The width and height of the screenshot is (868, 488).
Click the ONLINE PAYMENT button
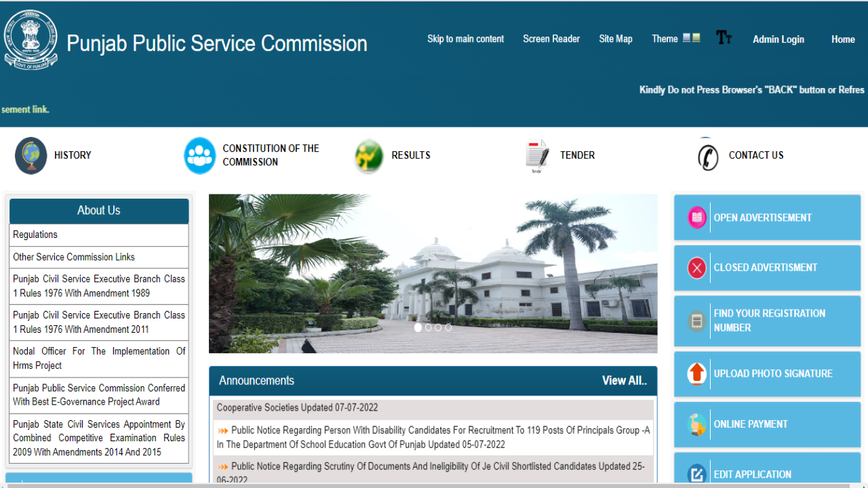767,424
